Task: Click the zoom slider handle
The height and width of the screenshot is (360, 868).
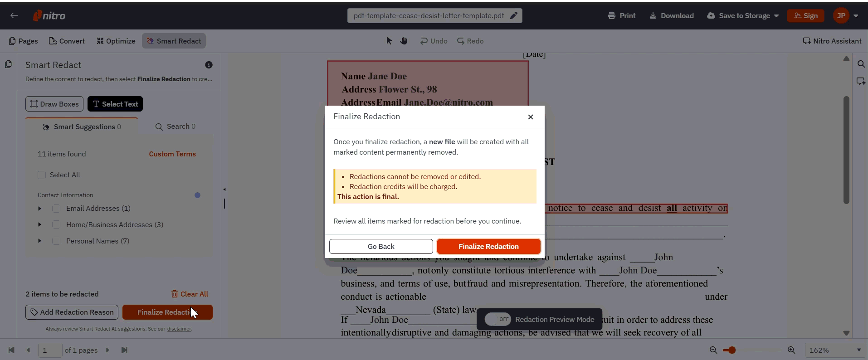Action: (x=732, y=350)
